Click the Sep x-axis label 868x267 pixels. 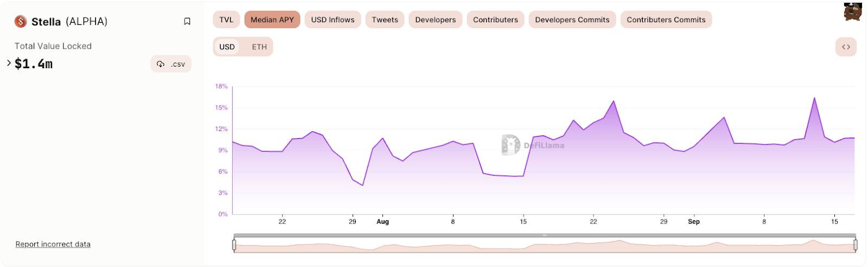694,222
